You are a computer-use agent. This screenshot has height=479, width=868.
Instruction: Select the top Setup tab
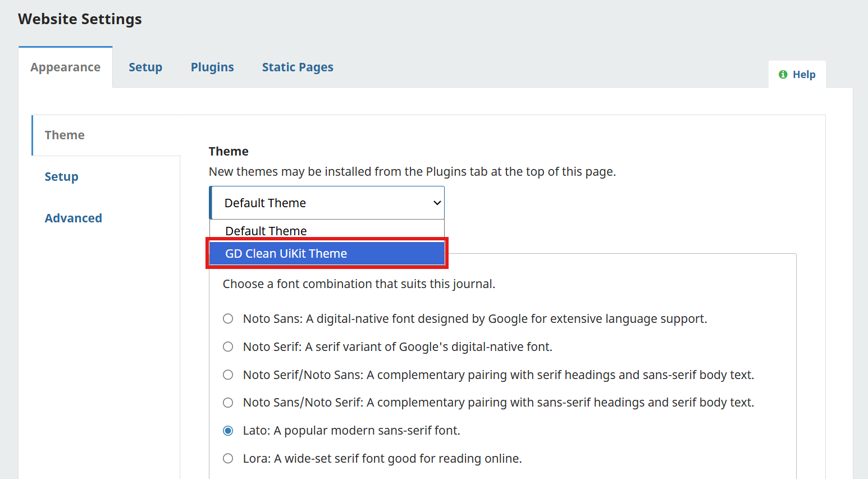[145, 67]
